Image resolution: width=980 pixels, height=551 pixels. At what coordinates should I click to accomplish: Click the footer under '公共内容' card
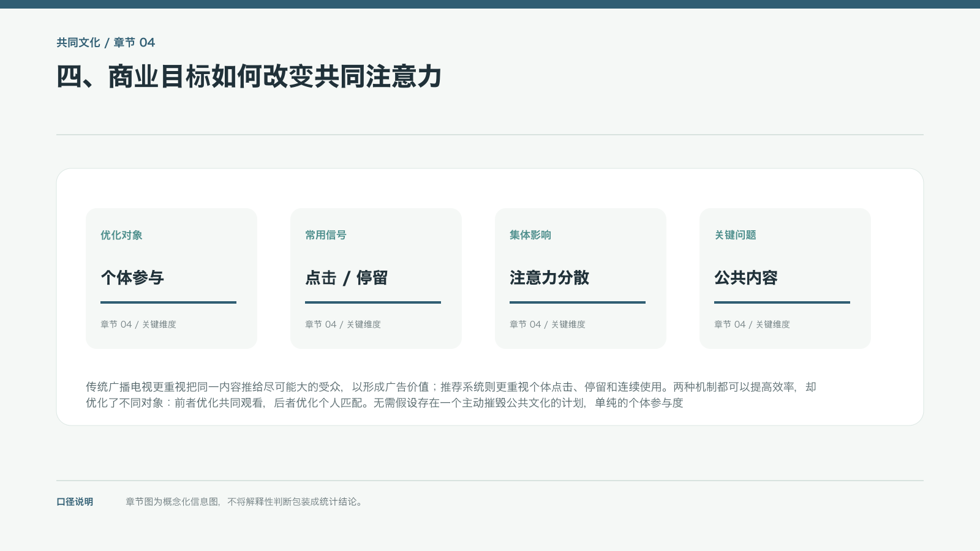752,324
